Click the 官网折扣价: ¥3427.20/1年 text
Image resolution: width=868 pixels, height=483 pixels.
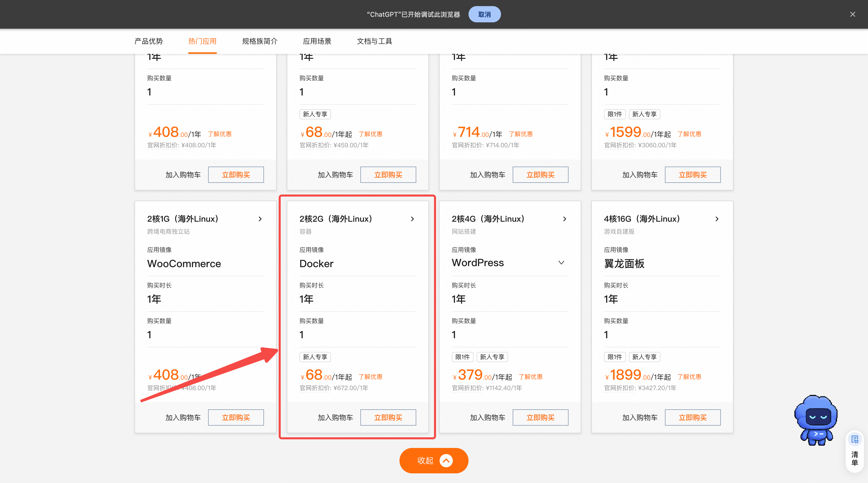pyautogui.click(x=640, y=388)
